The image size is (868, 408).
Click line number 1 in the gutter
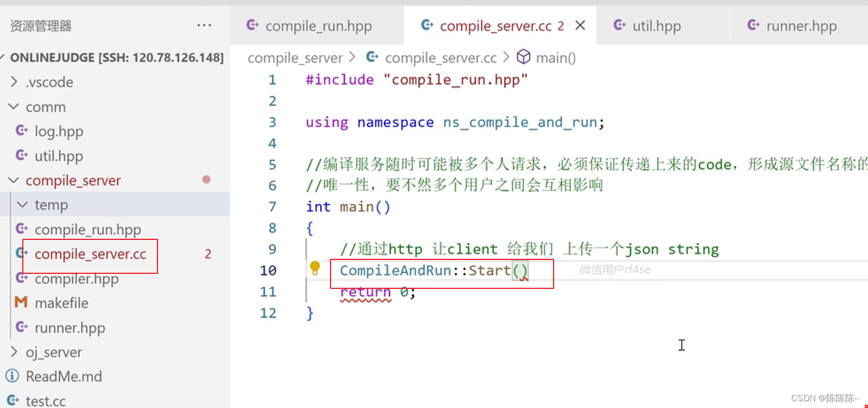pos(272,80)
